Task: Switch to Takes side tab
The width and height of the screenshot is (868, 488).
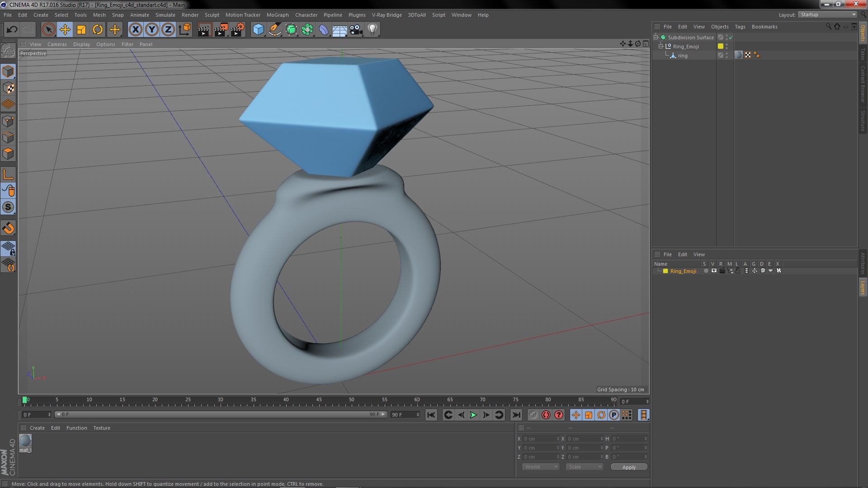Action: click(x=863, y=54)
